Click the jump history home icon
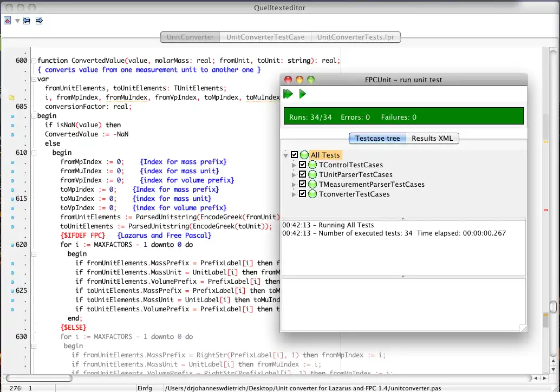This screenshot has width=560, height=392. point(8,21)
